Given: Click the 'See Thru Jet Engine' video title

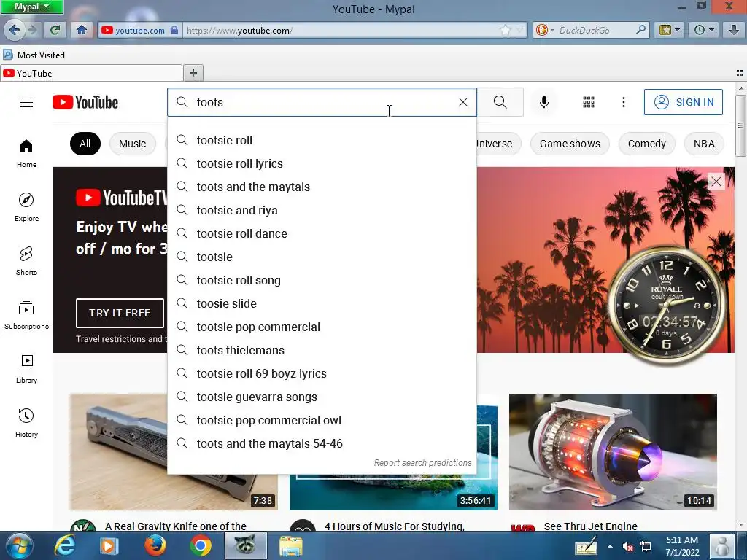Looking at the screenshot, I should (591, 526).
